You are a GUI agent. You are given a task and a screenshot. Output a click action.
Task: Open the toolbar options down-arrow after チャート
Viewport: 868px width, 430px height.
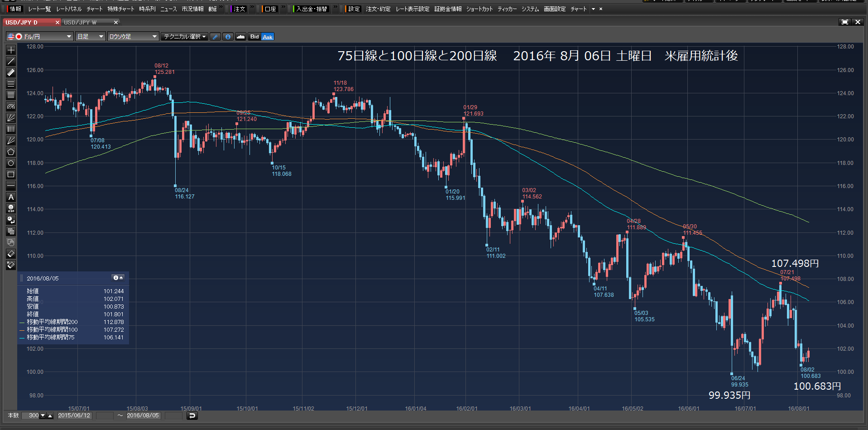tap(594, 9)
